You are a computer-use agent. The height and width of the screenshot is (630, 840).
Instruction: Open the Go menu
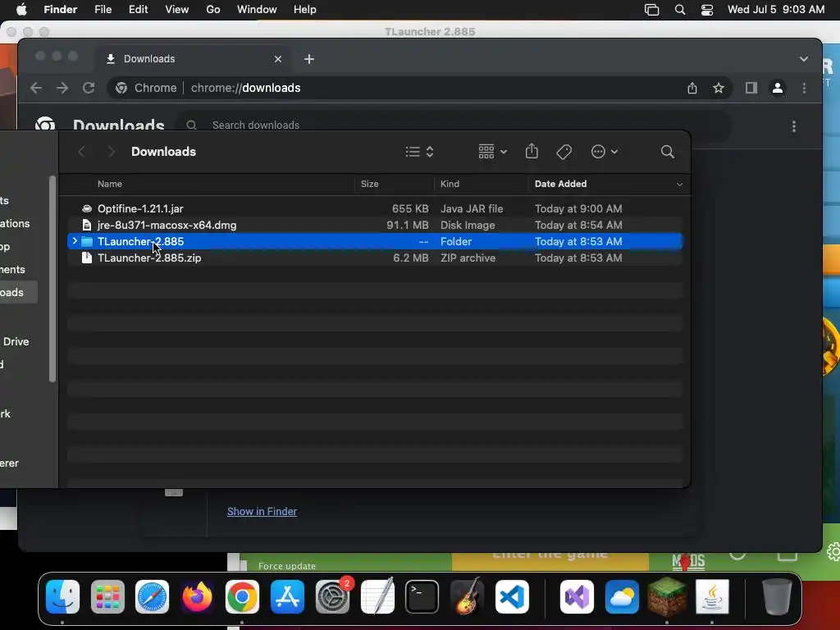213,10
